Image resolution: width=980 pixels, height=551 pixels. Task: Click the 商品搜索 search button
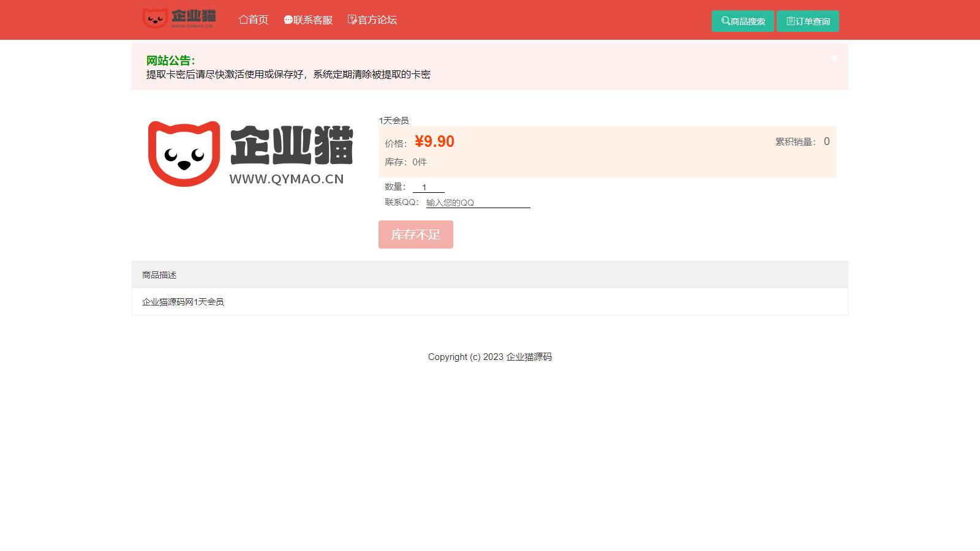click(x=743, y=21)
